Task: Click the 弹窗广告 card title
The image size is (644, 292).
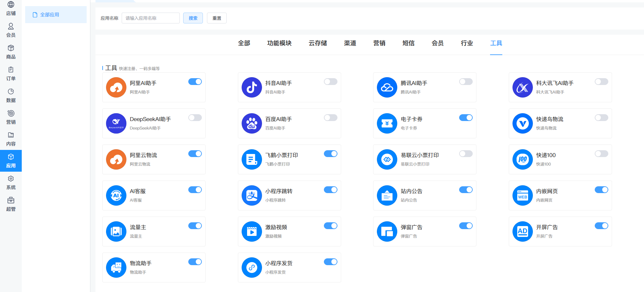Action: pos(412,227)
